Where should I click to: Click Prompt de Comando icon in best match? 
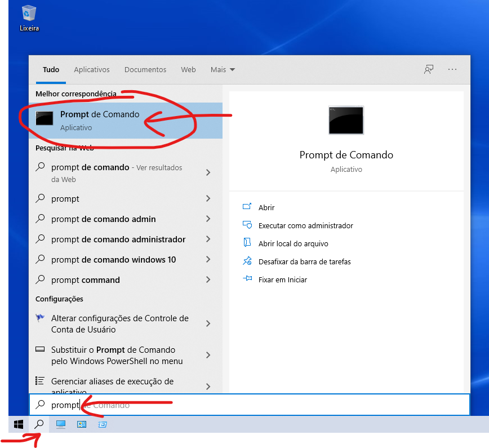coord(45,118)
